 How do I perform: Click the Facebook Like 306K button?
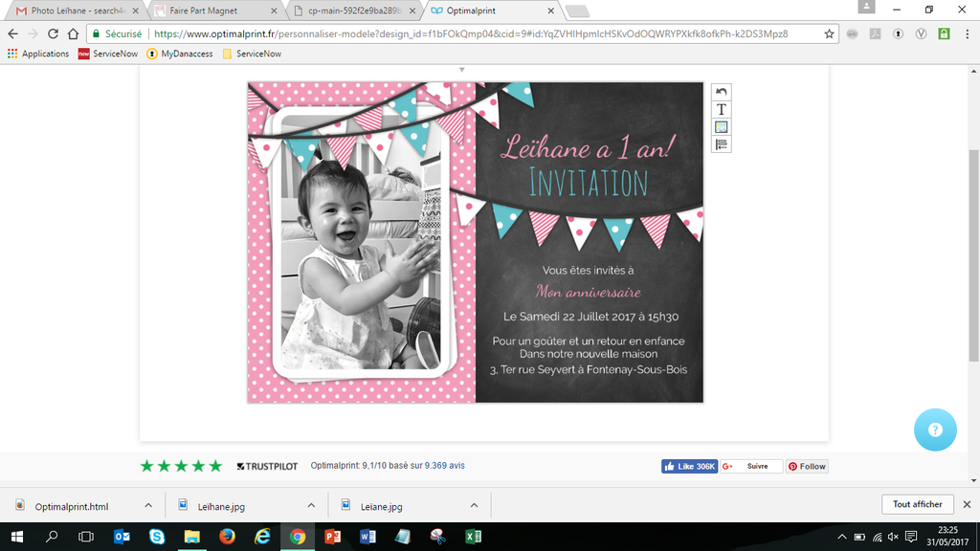pos(689,467)
